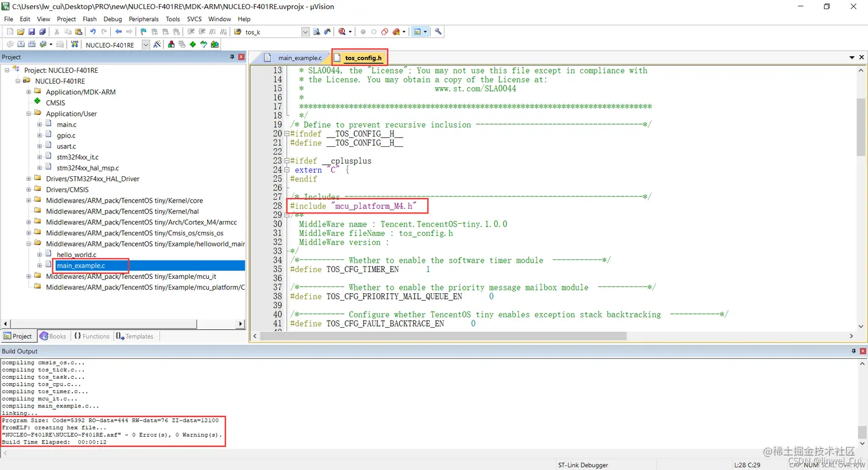The image size is (868, 470).
Task: Click the Find icon next to tos_k box
Action: 316,32
